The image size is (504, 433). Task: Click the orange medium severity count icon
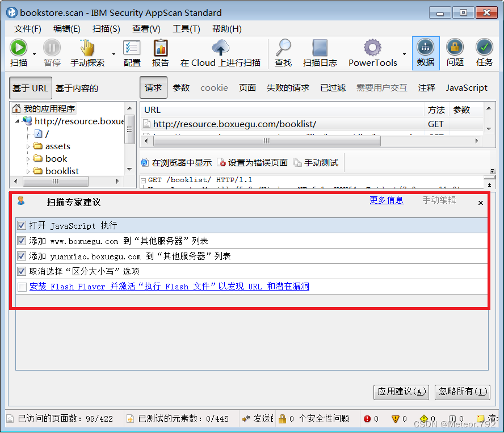(x=396, y=419)
